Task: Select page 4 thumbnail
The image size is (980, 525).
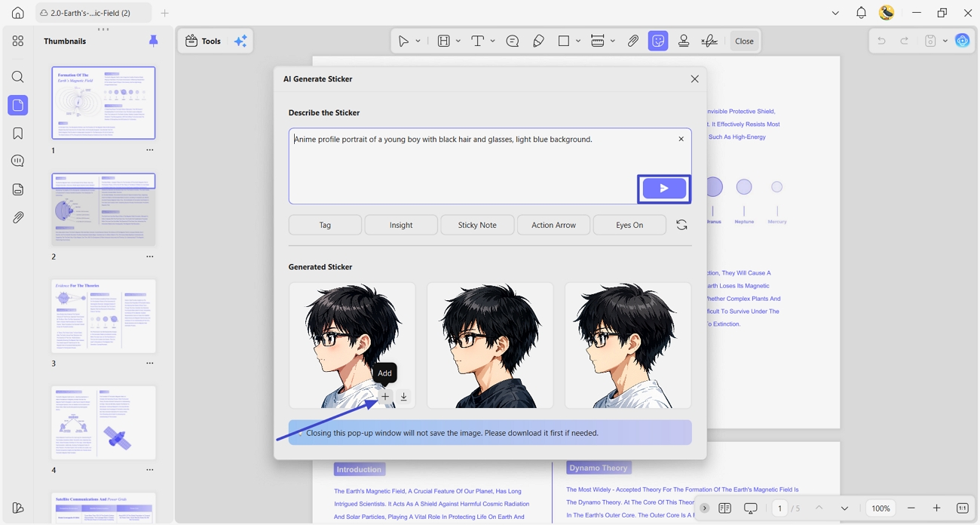Action: pyautogui.click(x=103, y=422)
